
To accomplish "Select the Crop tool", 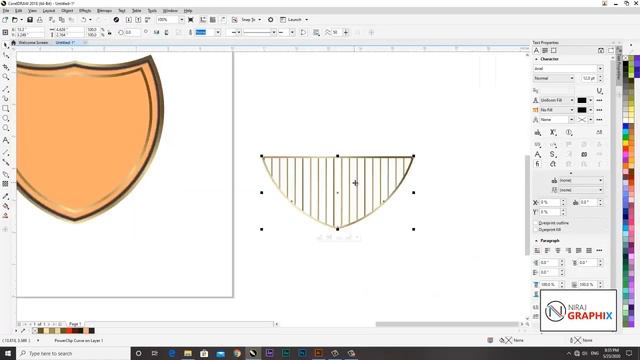I will click(6, 67).
